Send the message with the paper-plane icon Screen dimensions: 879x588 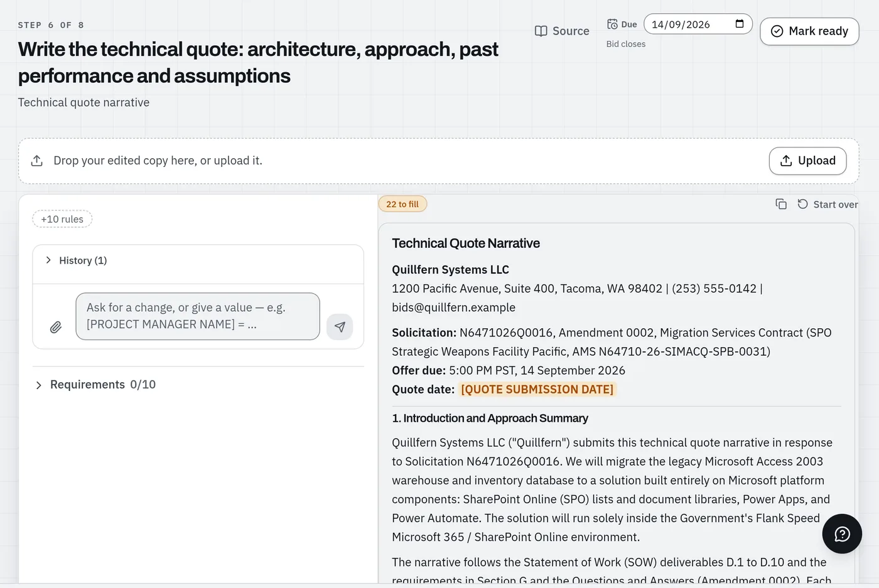[x=340, y=326]
